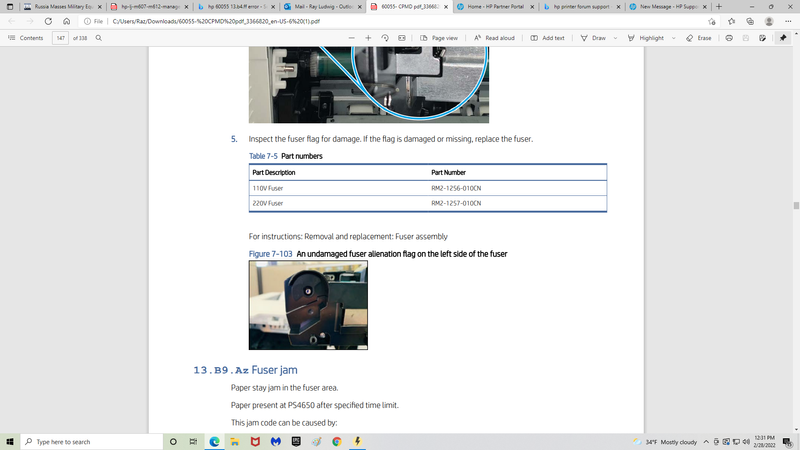This screenshot has width=800, height=450.
Task: Expand the Draw options dropdown arrow
Action: 614,38
